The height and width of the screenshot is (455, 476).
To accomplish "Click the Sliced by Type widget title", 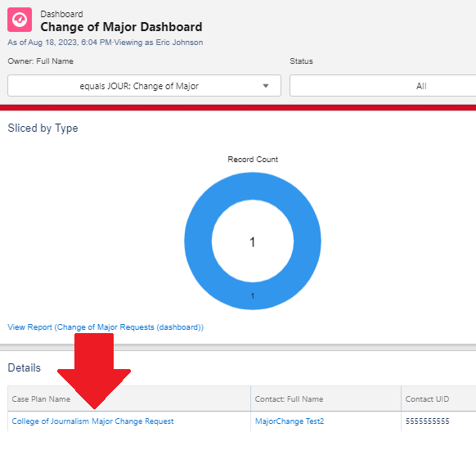I will pos(43,128).
